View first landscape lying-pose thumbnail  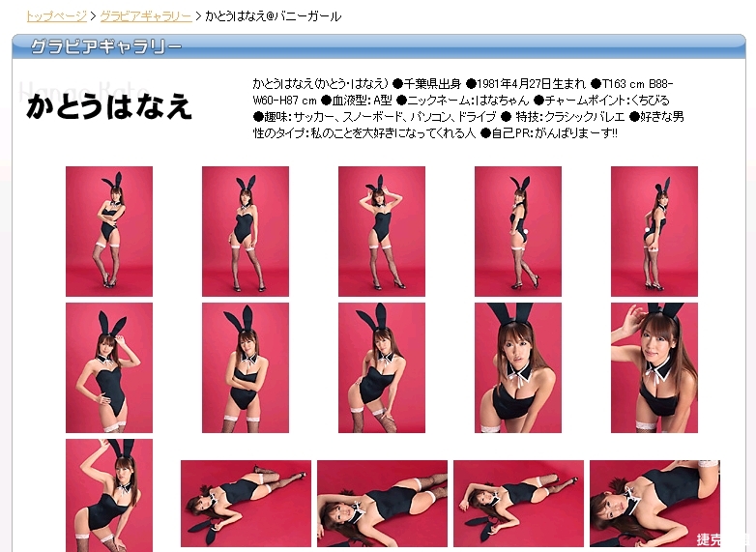click(246, 504)
